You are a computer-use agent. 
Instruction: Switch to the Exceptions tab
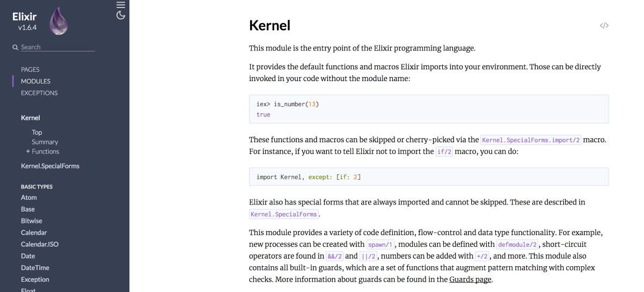39,93
